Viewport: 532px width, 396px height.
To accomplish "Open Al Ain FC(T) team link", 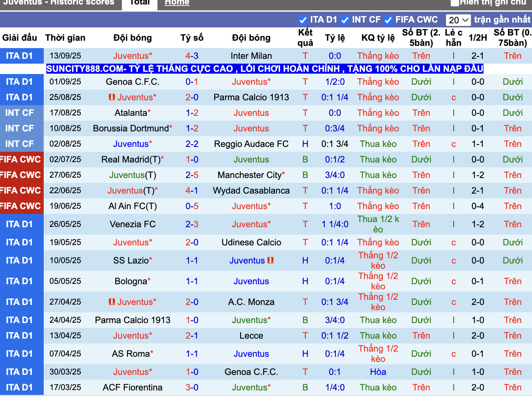I will (133, 206).
